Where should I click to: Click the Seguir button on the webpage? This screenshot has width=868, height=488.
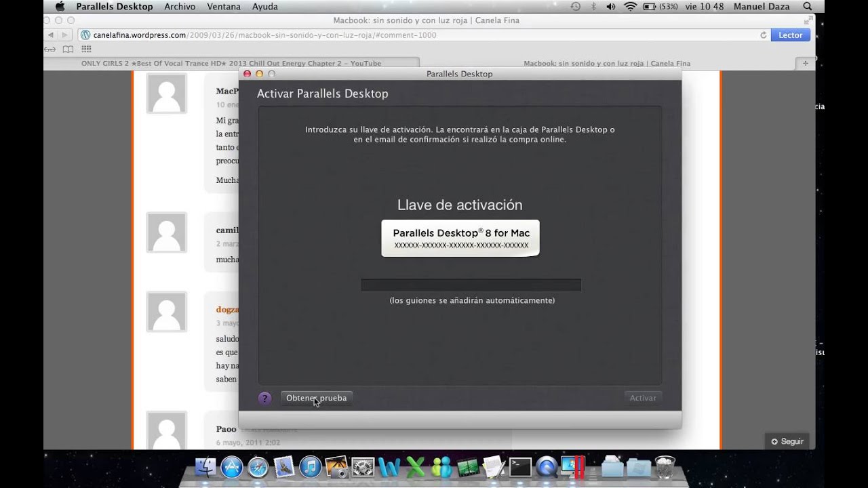coord(787,441)
